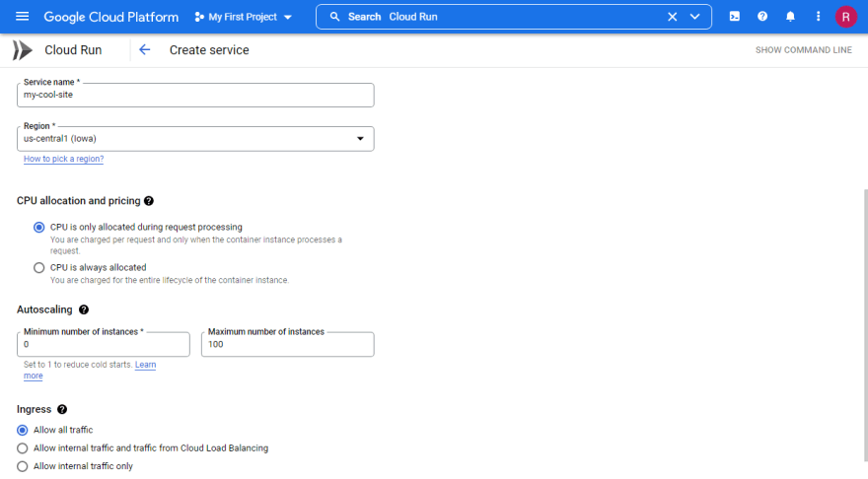Image resolution: width=868 pixels, height=479 pixels.
Task: Open the Help question mark menu
Action: [x=762, y=17]
